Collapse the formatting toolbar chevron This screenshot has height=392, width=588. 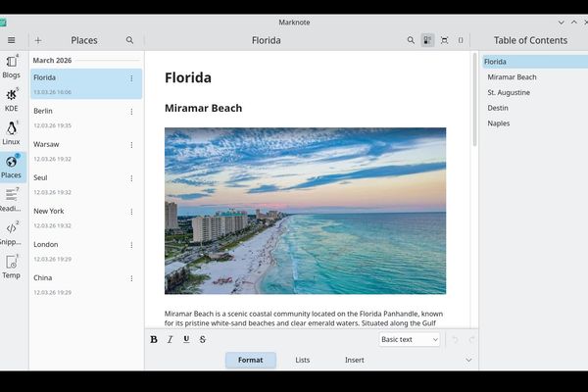(468, 360)
